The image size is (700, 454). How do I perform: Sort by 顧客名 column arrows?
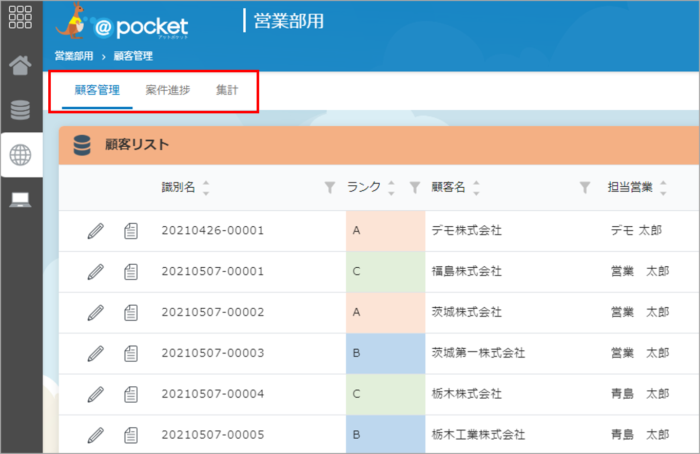(x=476, y=187)
